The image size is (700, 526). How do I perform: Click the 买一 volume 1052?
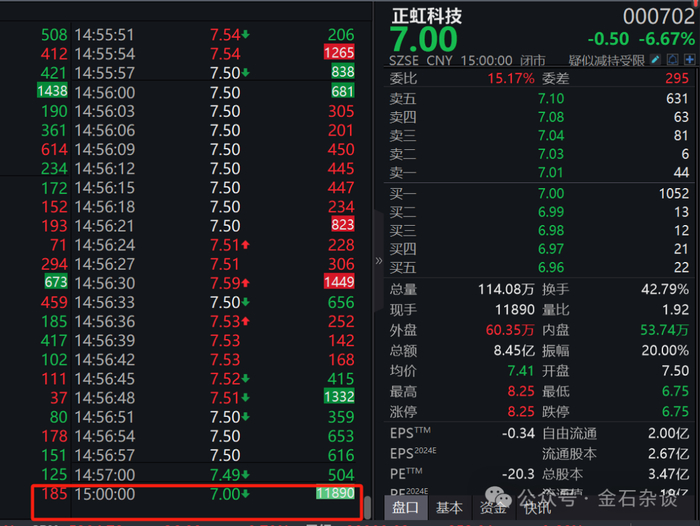coord(674,193)
